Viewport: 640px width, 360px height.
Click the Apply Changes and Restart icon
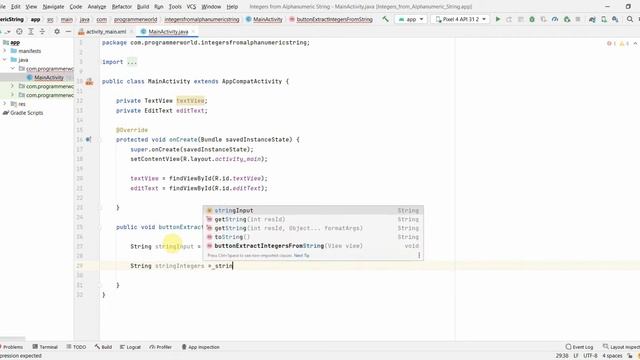(509, 19)
